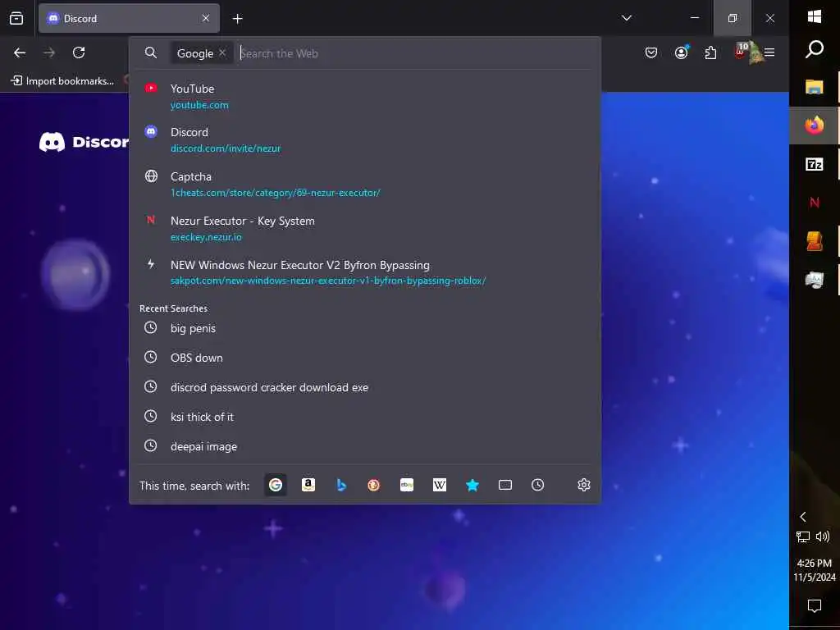
Task: Open the network status tray icon
Action: point(803,536)
